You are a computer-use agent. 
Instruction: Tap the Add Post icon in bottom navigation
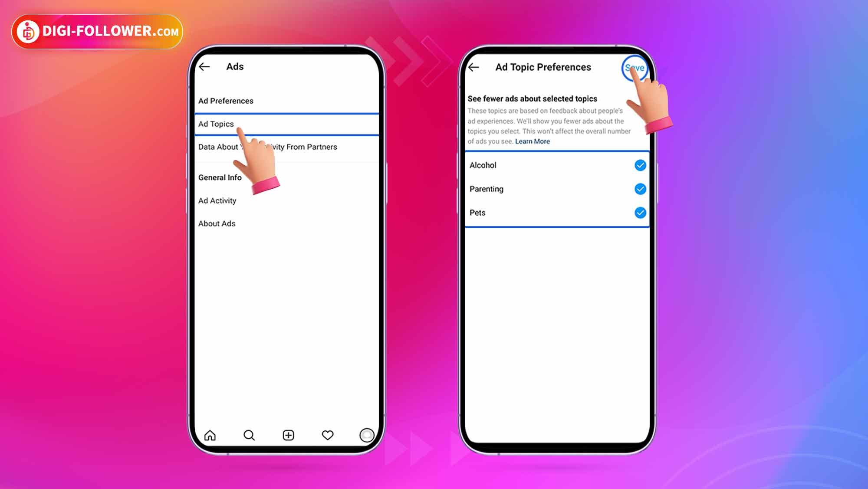tap(288, 435)
